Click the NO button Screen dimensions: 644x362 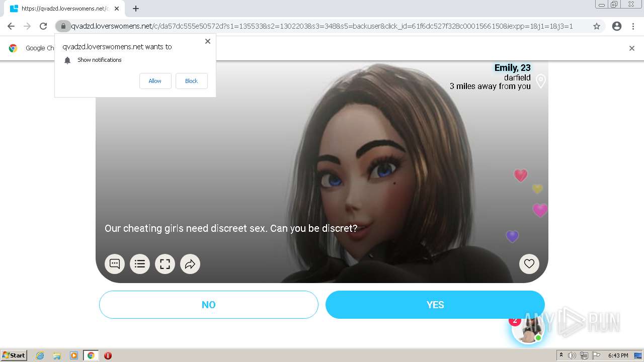tap(209, 305)
